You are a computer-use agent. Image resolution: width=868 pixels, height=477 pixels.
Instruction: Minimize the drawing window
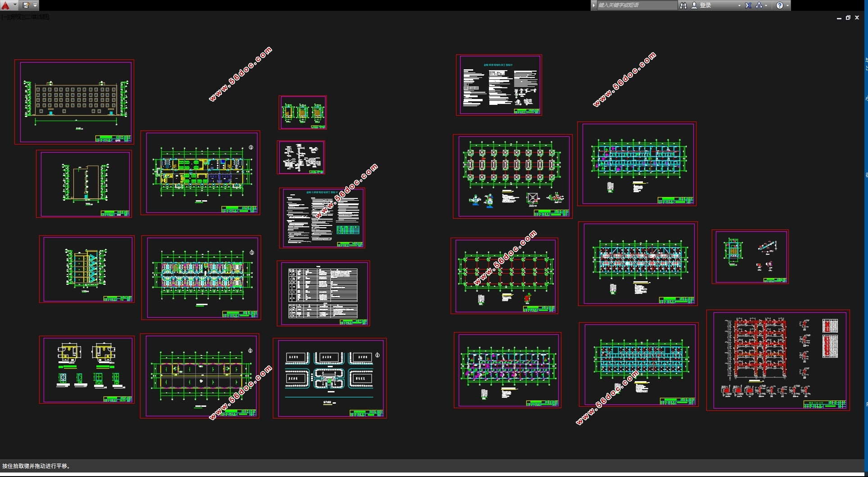[x=839, y=18]
